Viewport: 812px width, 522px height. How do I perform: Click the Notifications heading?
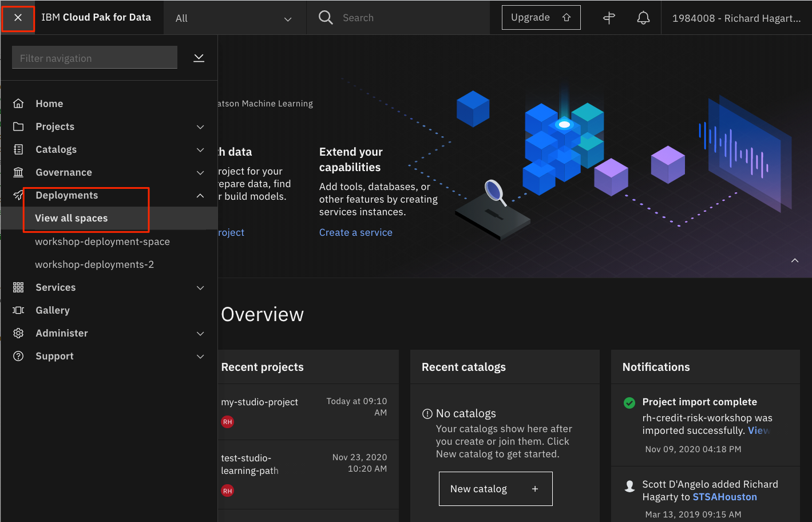[x=656, y=367]
